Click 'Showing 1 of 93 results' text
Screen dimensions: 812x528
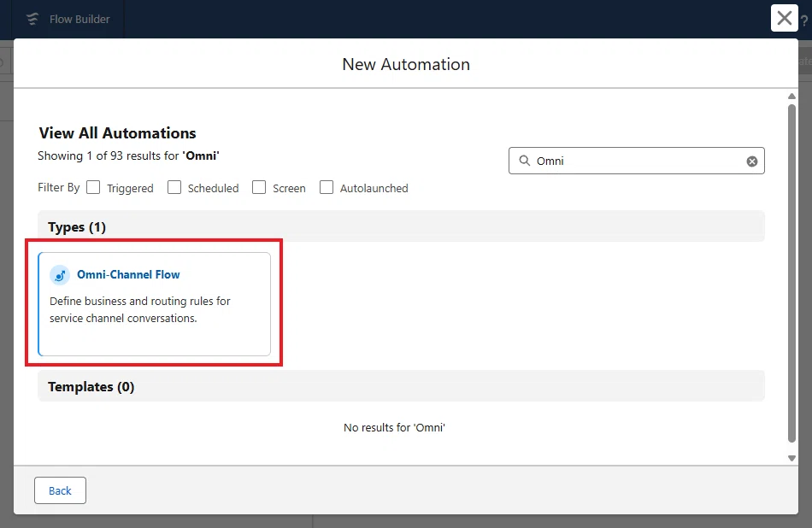(128, 155)
